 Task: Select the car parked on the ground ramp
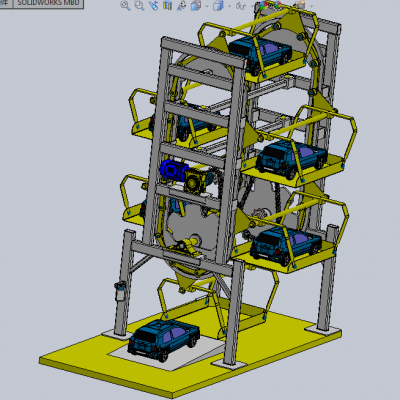click(164, 339)
